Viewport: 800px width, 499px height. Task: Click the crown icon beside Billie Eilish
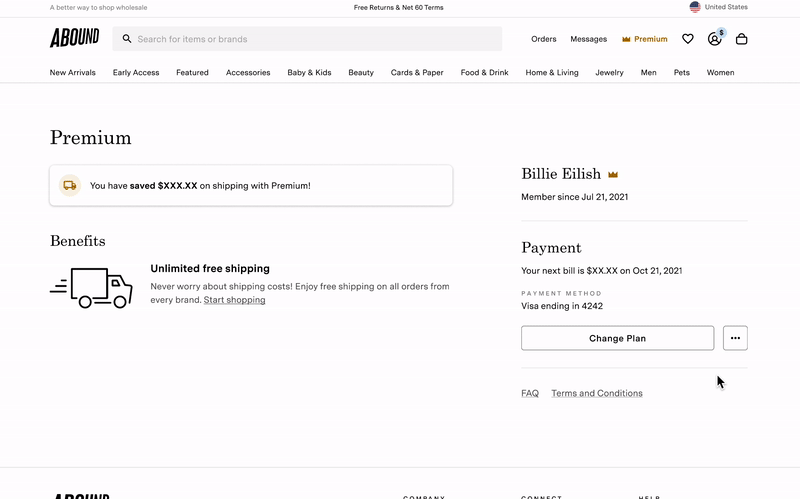(613, 174)
